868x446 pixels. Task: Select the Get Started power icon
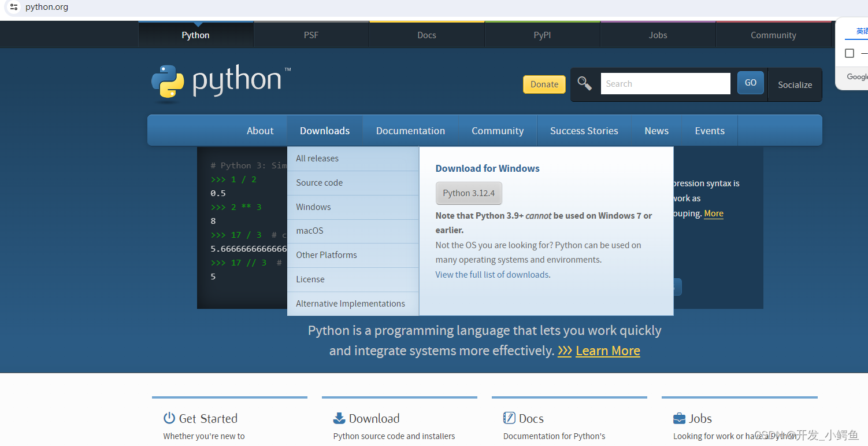coord(168,418)
